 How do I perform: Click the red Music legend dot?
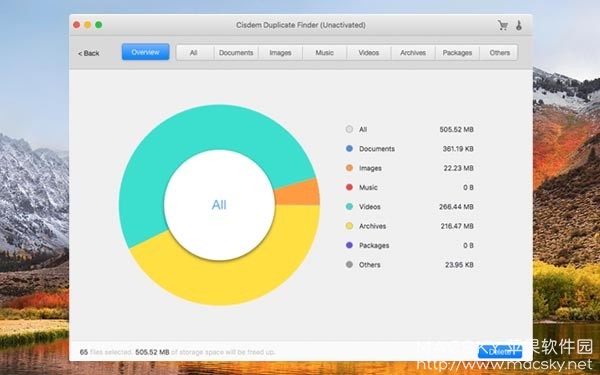[x=349, y=187]
